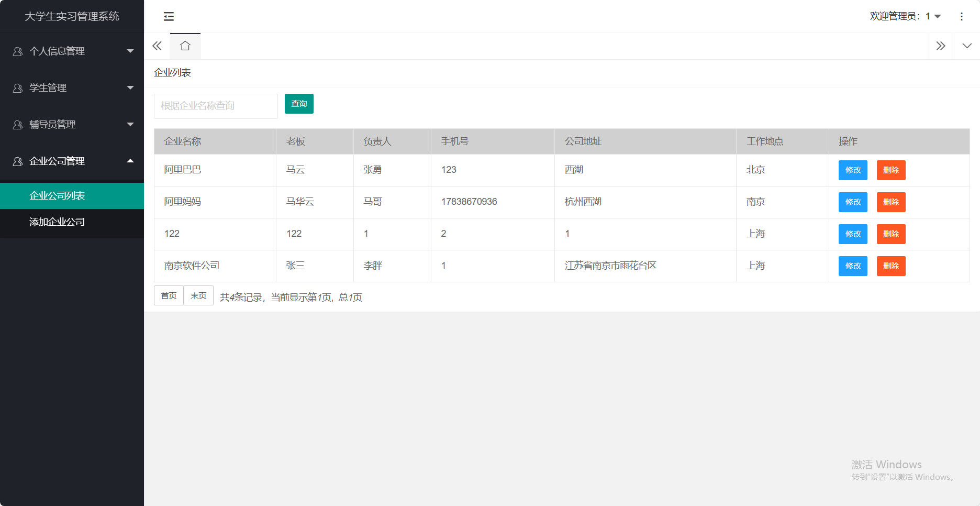Go to 首页 first page
Screen dimensions: 980x506
coord(169,295)
